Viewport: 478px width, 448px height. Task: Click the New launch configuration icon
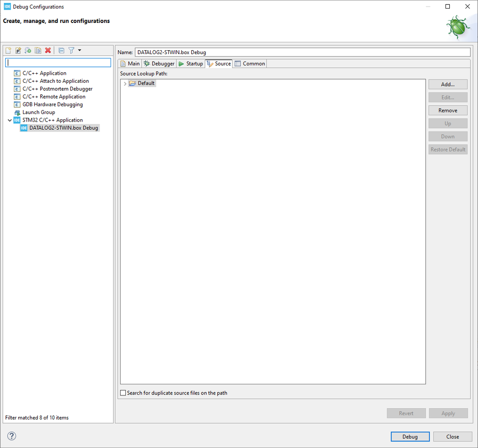point(9,50)
